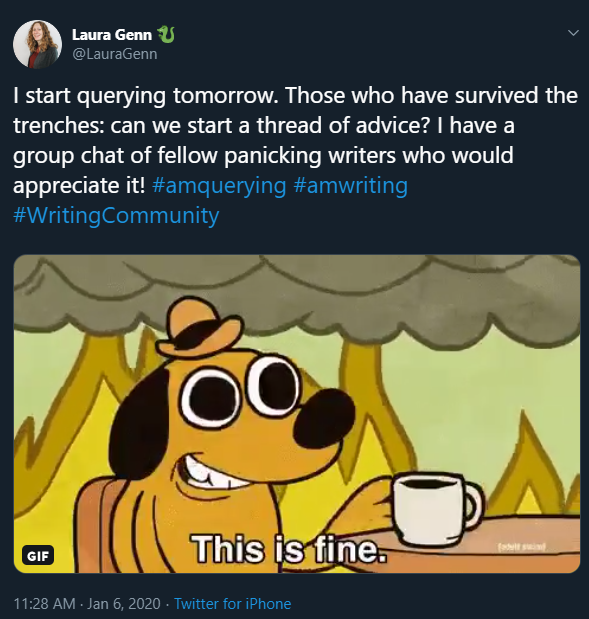Viewport: 589px width, 619px height.
Task: Click the coffee mug in the GIF
Action: (438, 509)
